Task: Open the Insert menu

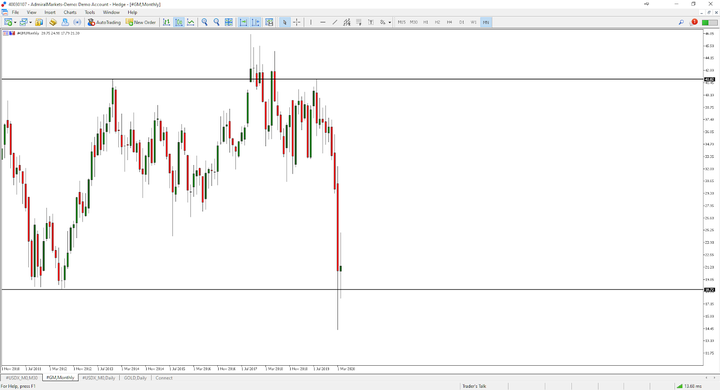Action: 50,12
